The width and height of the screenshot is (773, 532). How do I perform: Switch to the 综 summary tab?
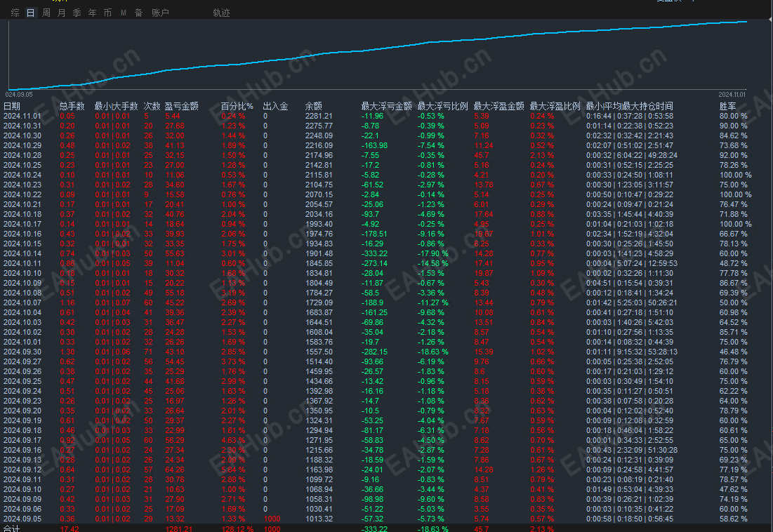tap(15, 13)
